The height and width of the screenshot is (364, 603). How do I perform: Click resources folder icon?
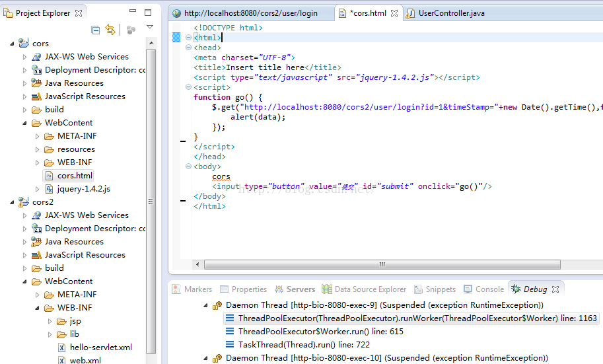[x=49, y=149]
